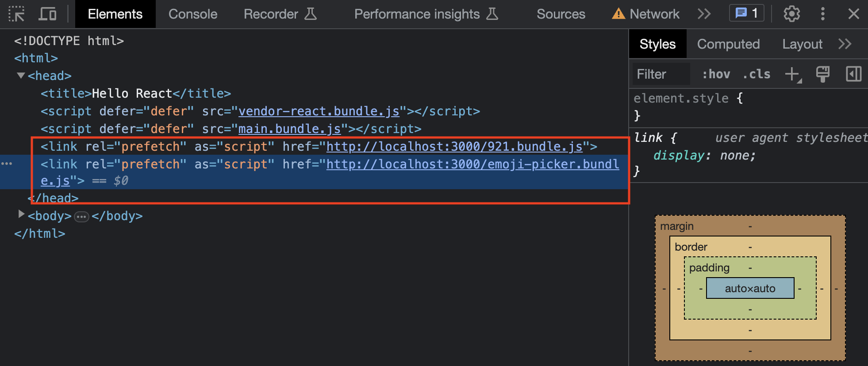This screenshot has height=366, width=868.
Task: Open the 921.bundle.js href link
Action: [x=454, y=147]
